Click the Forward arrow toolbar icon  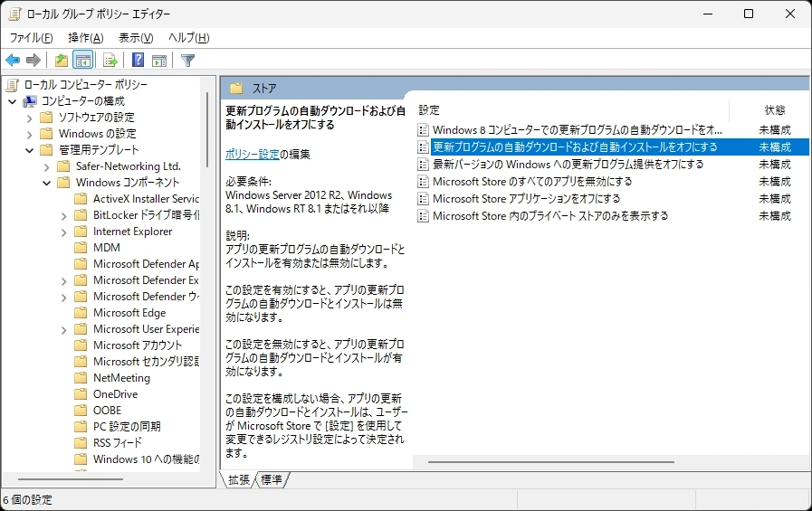pyautogui.click(x=33, y=61)
